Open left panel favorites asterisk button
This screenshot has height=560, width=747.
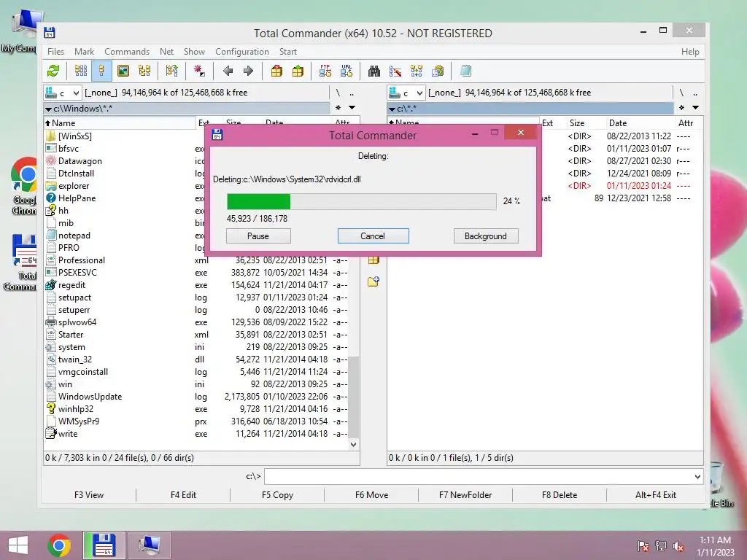click(x=338, y=108)
